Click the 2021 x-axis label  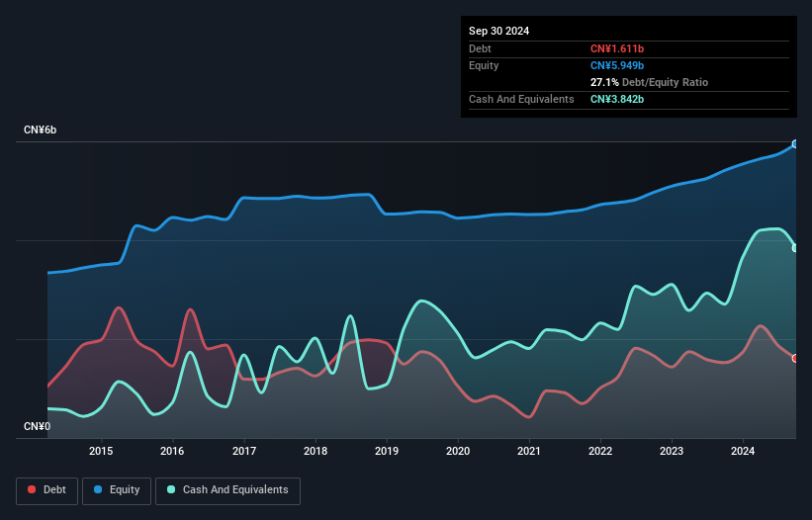(x=529, y=451)
